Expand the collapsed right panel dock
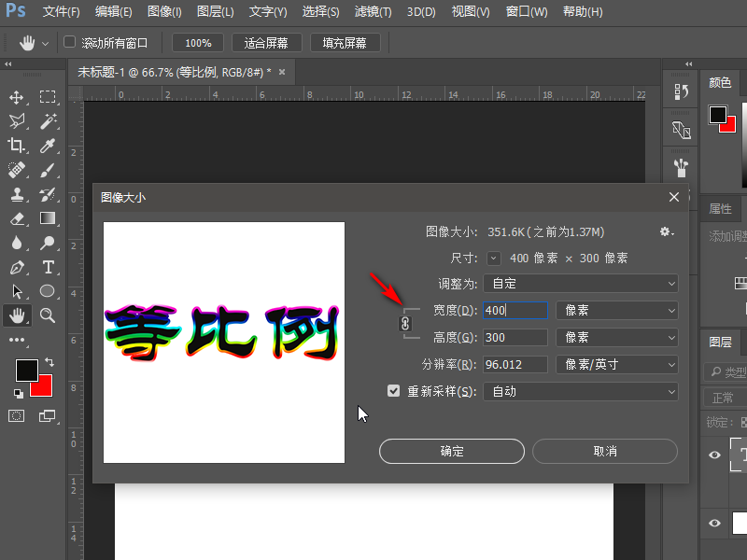 [689, 63]
